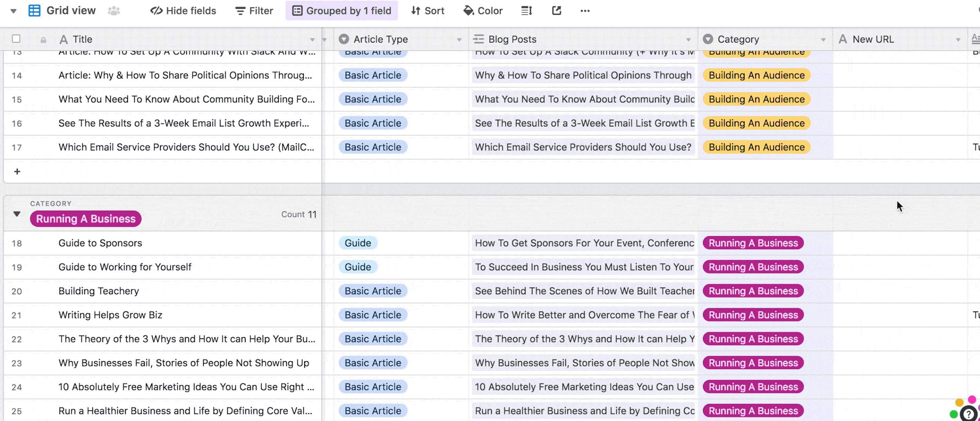Select row 14 by its number
980x421 pixels.
16,76
